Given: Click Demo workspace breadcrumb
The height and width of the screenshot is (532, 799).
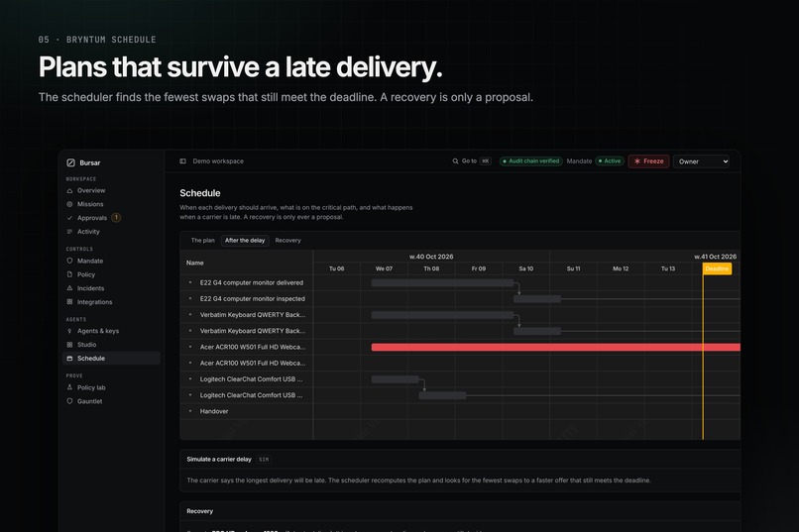Looking at the screenshot, I should point(218,161).
